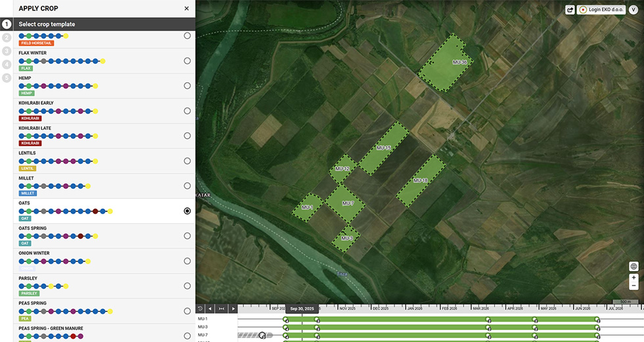The height and width of the screenshot is (342, 644).
Task: Select the MU-1 row in the timeline
Action: tap(420, 319)
